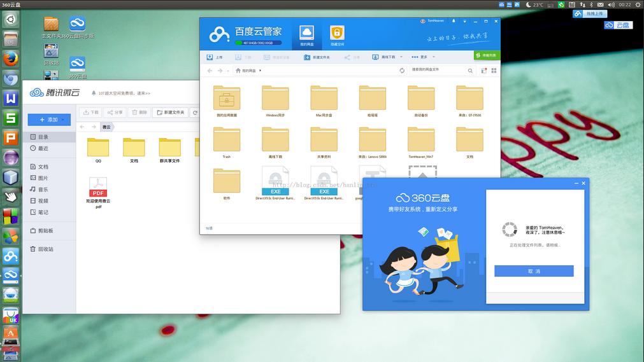Focus Baidu cloud file search field
The width and height of the screenshot is (644, 362).
[x=438, y=70]
